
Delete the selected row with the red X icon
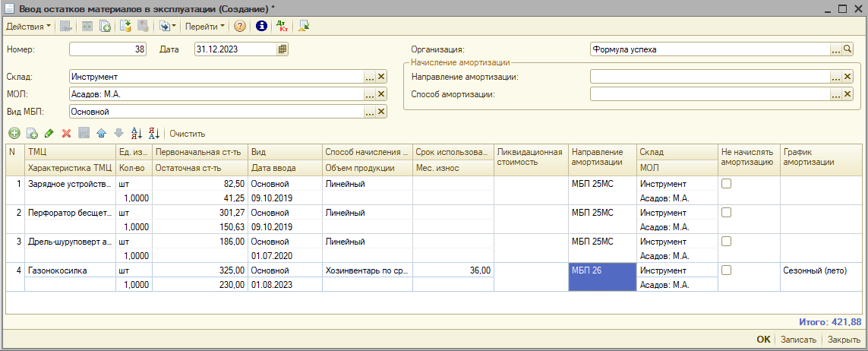pos(66,134)
